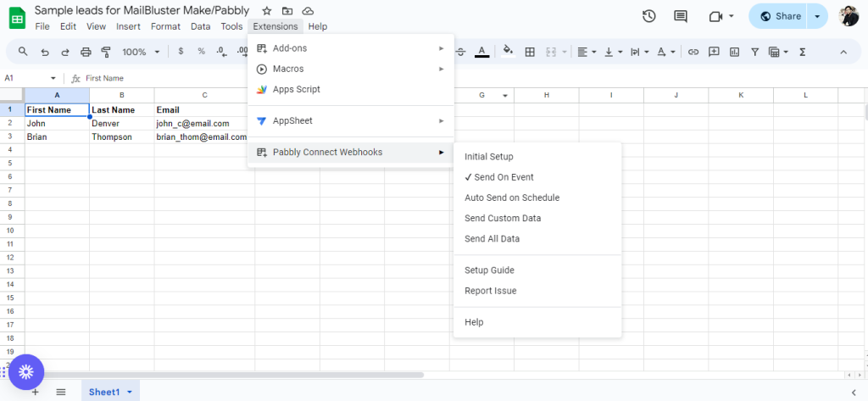The height and width of the screenshot is (401, 868).
Task: Open the column G dropdown arrow
Action: point(505,96)
